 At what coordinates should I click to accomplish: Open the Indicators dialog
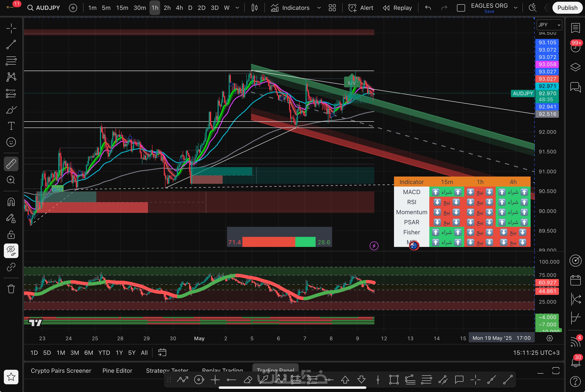tap(290, 8)
